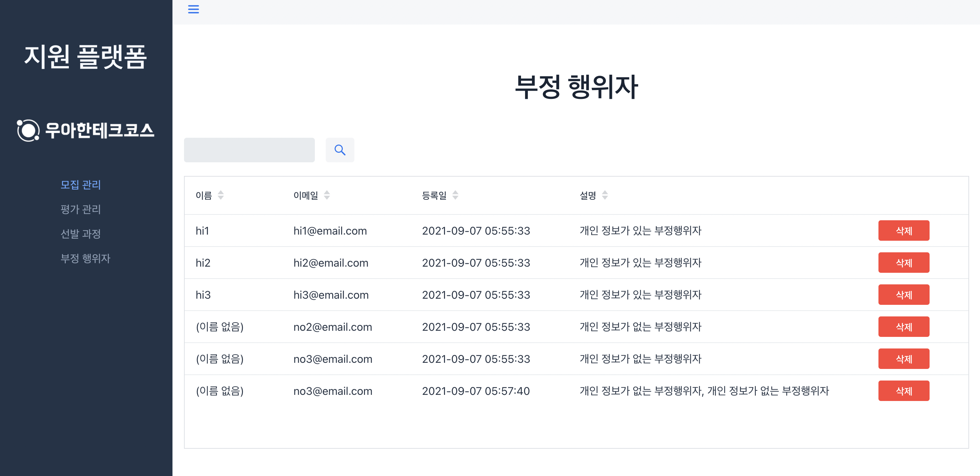The height and width of the screenshot is (476, 980).
Task: Delete the hi1 record with 삭제
Action: point(904,230)
